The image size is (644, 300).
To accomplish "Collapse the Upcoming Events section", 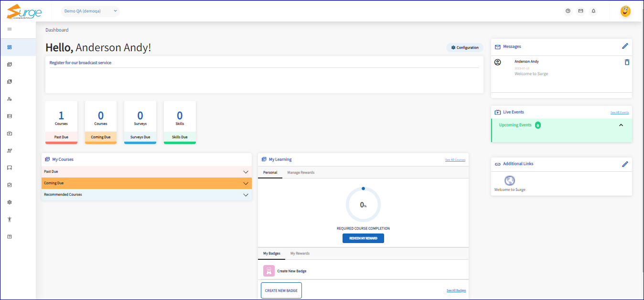I will 621,124.
